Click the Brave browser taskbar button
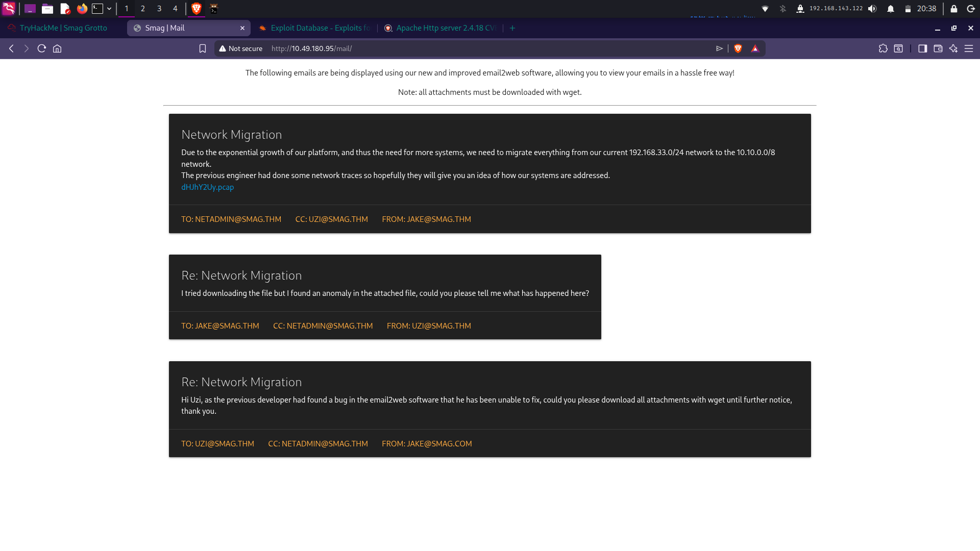 [197, 9]
